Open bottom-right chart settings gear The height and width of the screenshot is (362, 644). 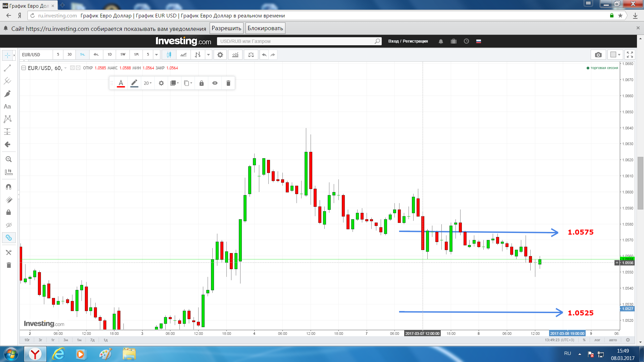(x=628, y=340)
